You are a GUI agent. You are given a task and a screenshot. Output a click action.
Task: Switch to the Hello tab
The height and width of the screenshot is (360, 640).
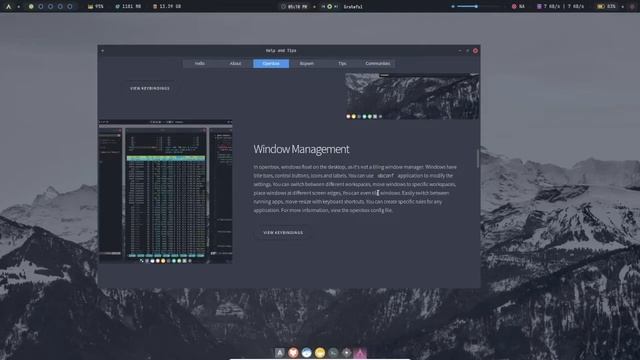[x=200, y=64]
